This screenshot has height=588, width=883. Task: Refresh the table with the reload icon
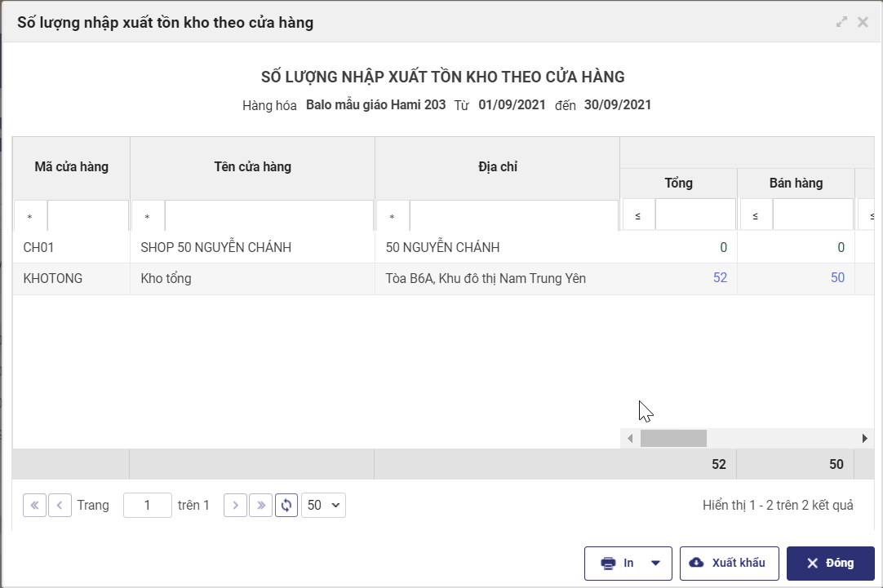point(286,506)
